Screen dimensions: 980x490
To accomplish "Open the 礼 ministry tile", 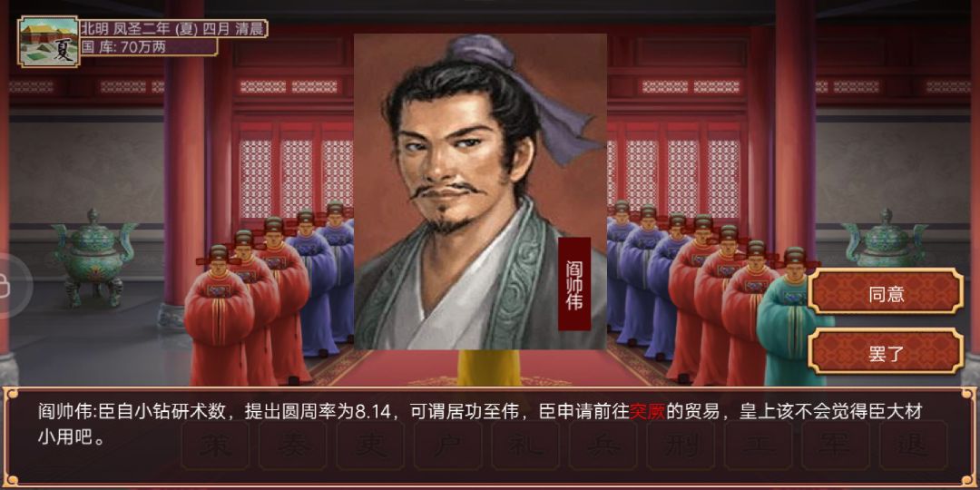I will pos(525,445).
